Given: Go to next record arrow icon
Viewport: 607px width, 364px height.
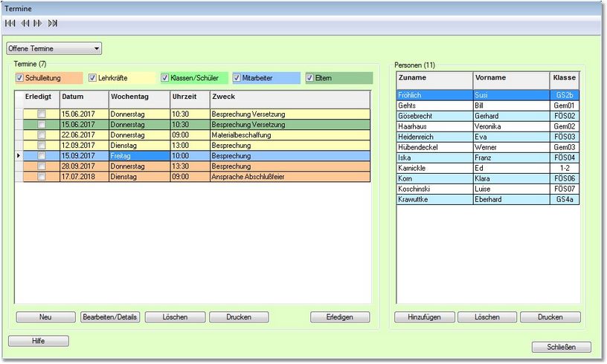Looking at the screenshot, I should click(x=38, y=24).
